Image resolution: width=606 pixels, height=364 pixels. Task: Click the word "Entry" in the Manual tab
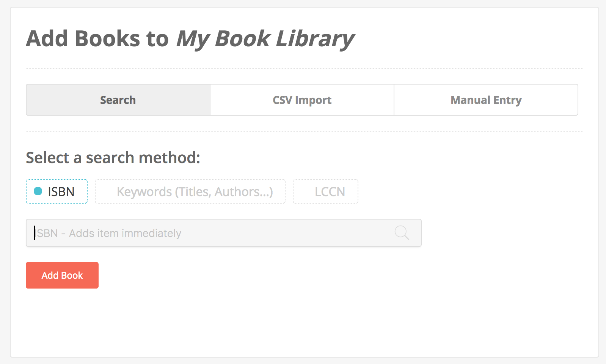(507, 100)
